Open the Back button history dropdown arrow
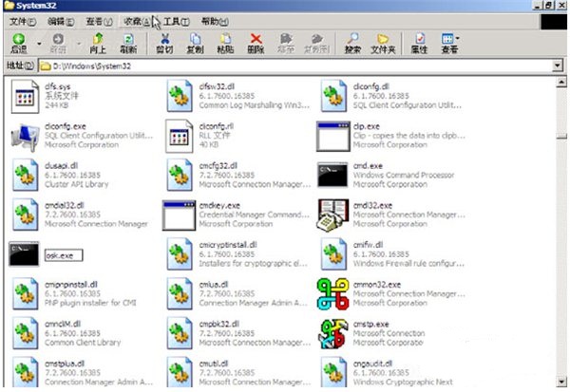Viewport: 570px width, 392px height. click(x=39, y=44)
